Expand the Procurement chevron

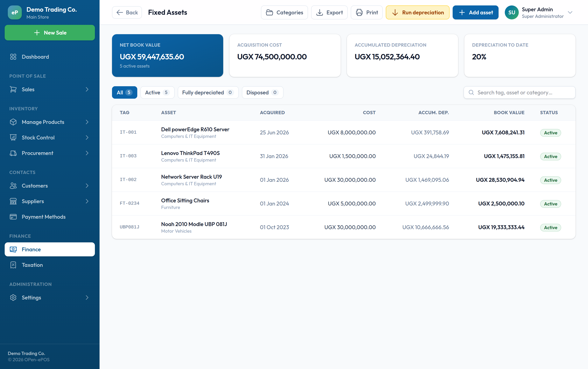point(87,153)
